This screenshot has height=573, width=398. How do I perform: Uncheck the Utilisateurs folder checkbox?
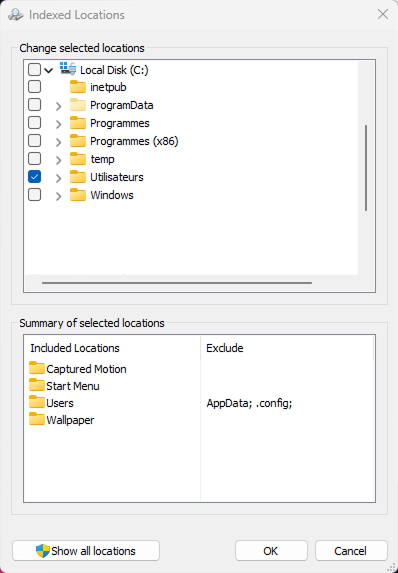pos(34,177)
